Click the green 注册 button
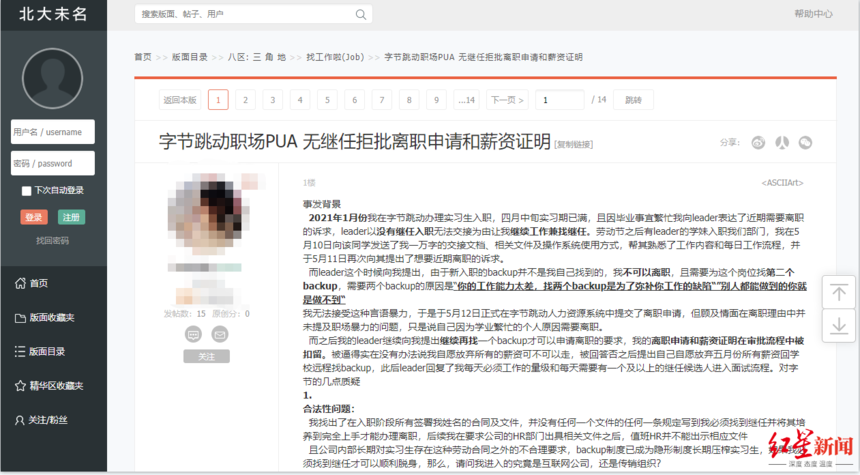 pos(71,217)
